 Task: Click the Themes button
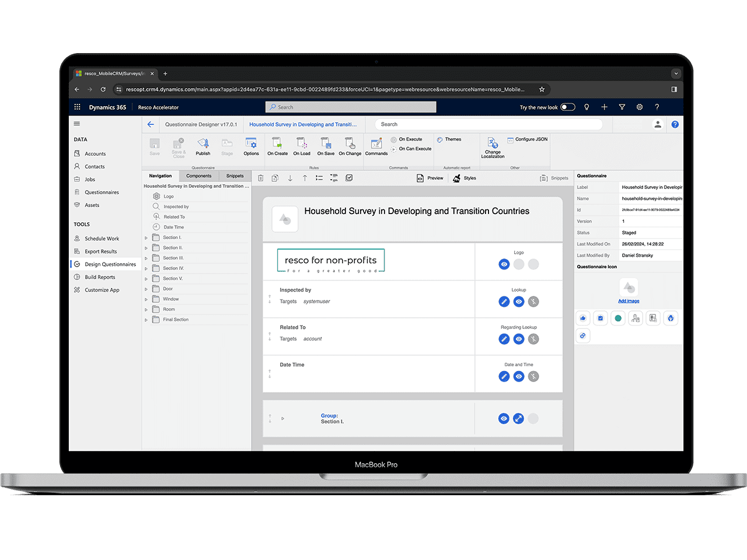click(x=449, y=139)
